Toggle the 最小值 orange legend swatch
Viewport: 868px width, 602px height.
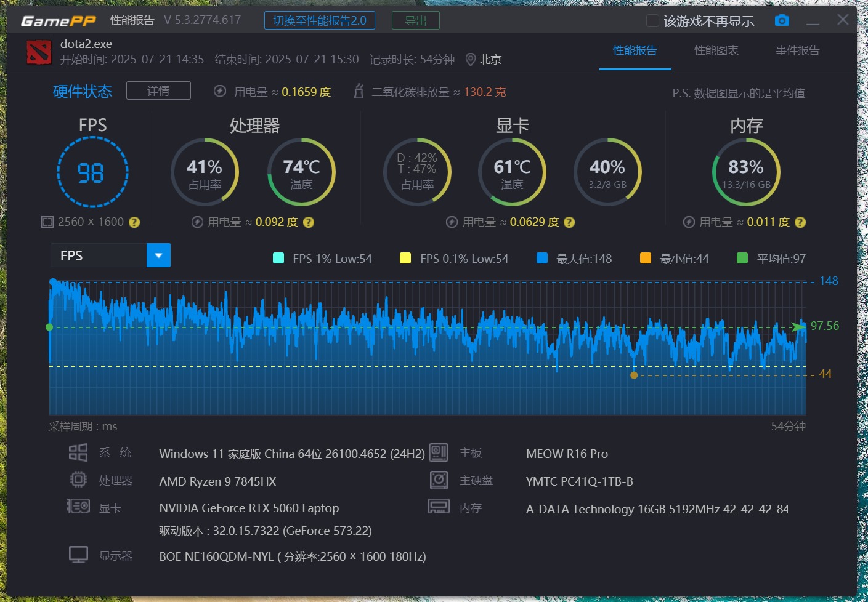coord(646,258)
